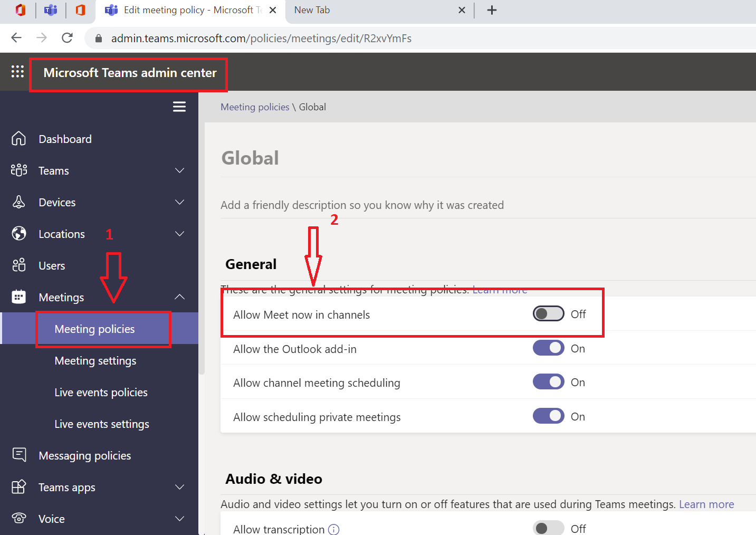This screenshot has width=756, height=535.
Task: Click the Dashboard home icon
Action: 19,139
